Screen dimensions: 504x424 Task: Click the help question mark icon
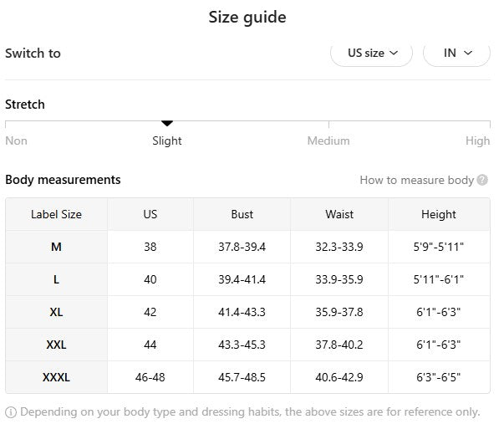(x=483, y=180)
